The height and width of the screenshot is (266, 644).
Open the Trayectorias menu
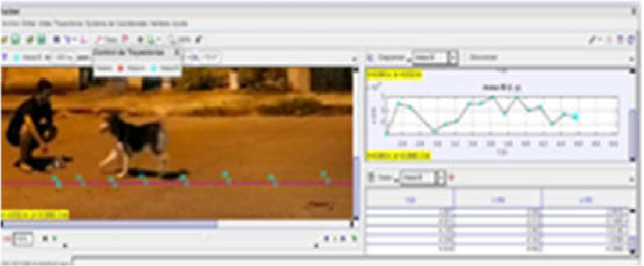(x=63, y=23)
